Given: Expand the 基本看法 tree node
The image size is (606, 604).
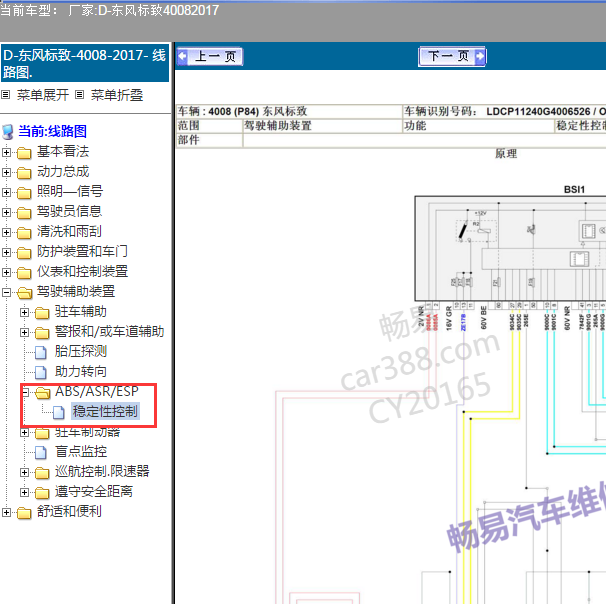Looking at the screenshot, I should [6, 152].
